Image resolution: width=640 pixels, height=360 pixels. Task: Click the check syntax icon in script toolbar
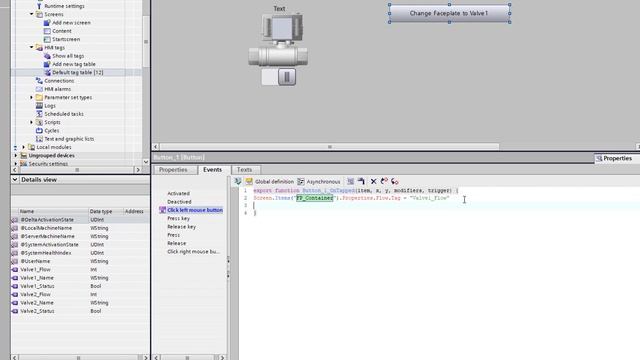tap(238, 181)
